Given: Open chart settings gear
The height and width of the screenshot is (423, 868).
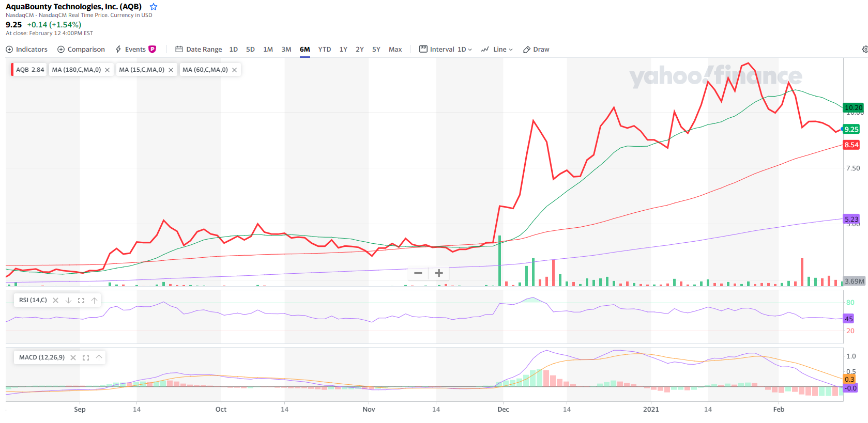Looking at the screenshot, I should [x=864, y=49].
